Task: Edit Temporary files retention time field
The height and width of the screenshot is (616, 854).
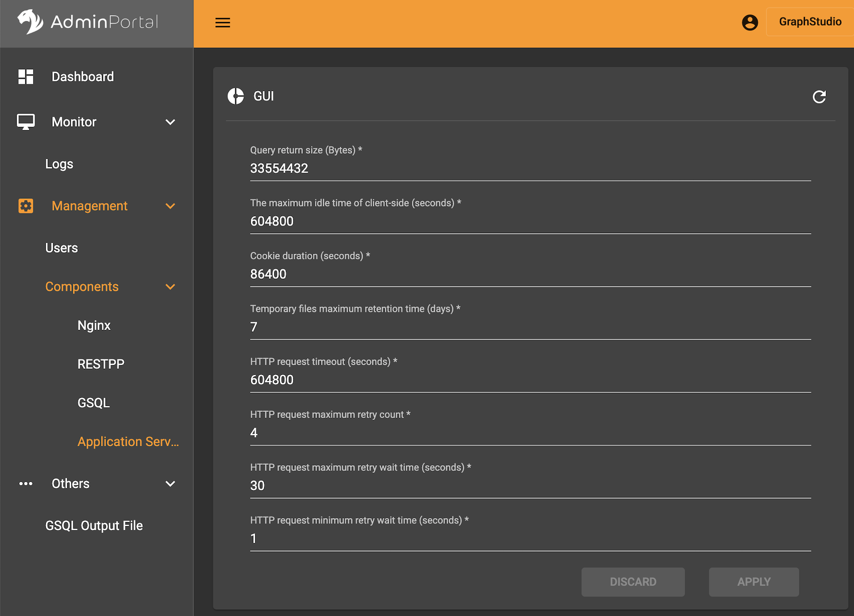Action: [530, 327]
